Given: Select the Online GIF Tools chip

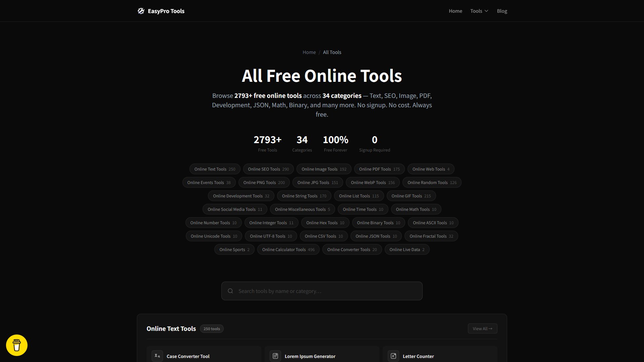Looking at the screenshot, I should [411, 196].
